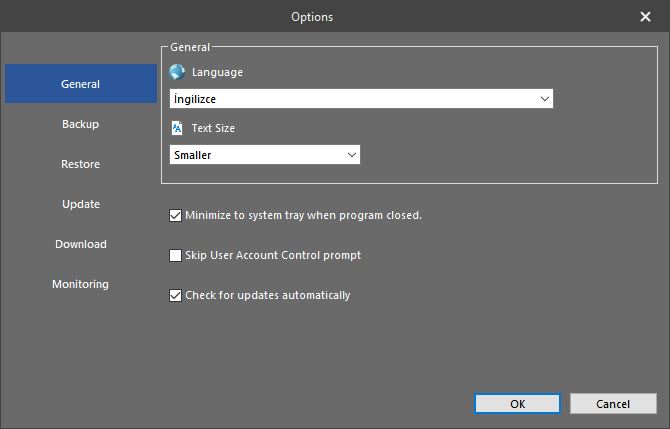Confirm settings with the OK button
Image resolution: width=670 pixels, height=429 pixels.
(517, 404)
